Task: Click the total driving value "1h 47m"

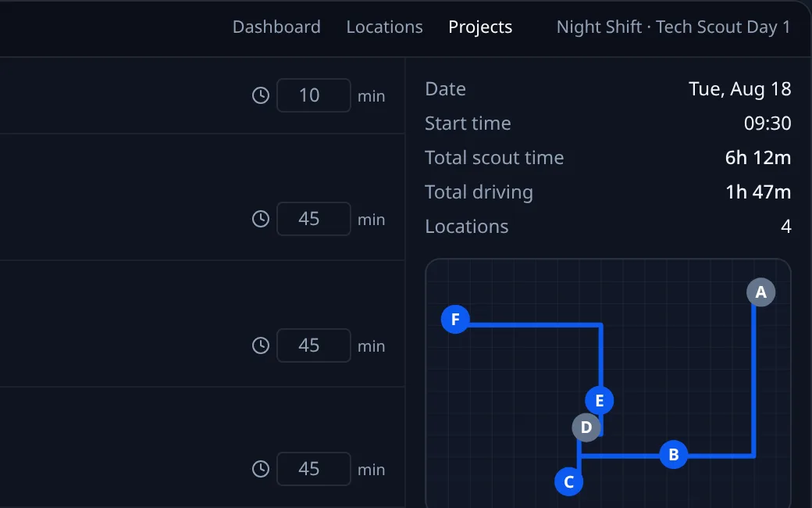Action: pyautogui.click(x=758, y=191)
